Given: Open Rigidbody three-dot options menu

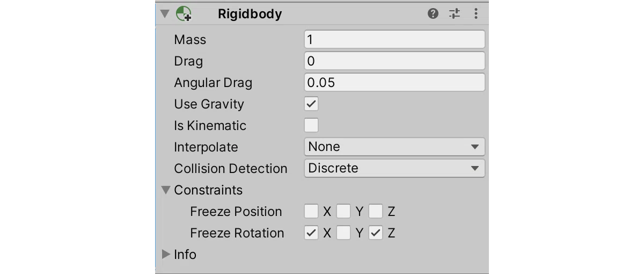Looking at the screenshot, I should (475, 14).
